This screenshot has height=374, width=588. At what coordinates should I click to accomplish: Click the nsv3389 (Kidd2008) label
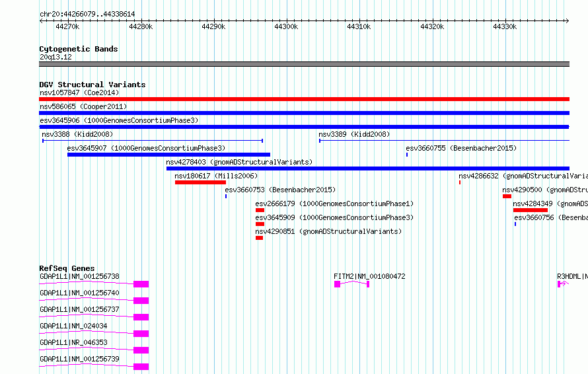point(354,134)
